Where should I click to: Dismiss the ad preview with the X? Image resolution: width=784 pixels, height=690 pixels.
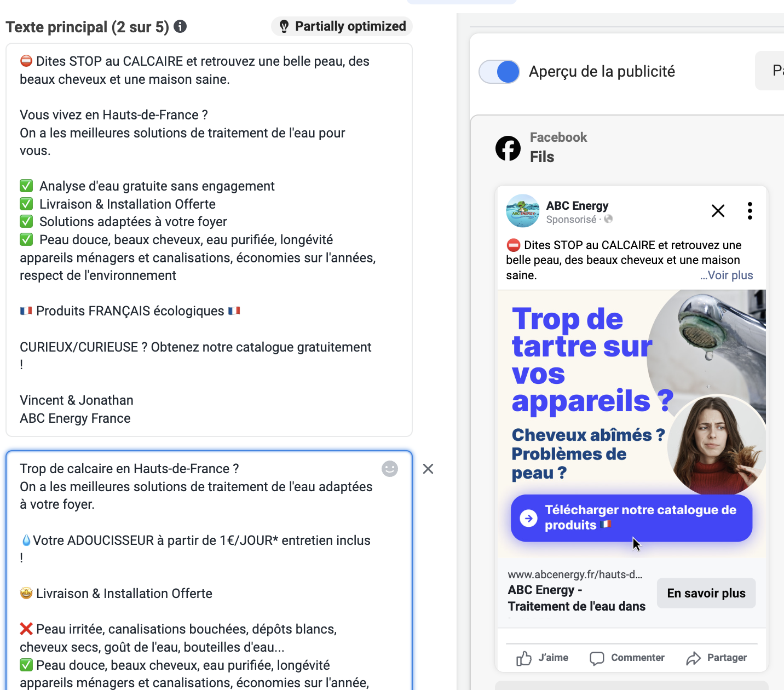(x=718, y=211)
